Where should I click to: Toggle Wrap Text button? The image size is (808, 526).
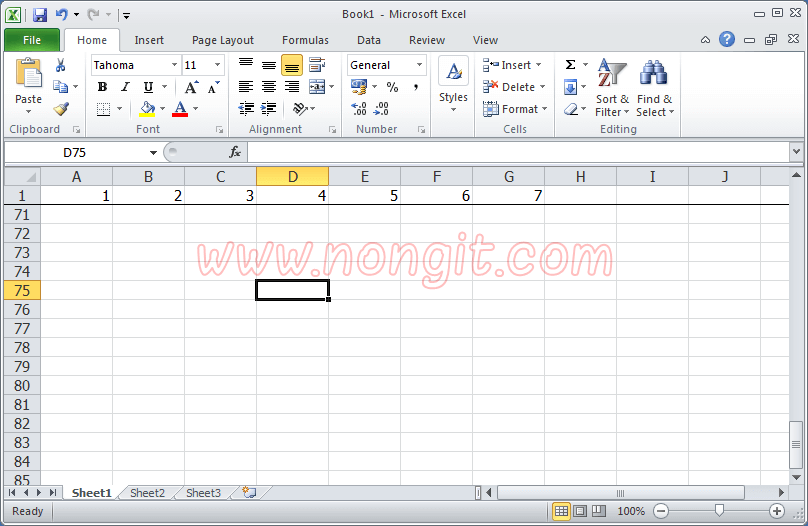pyautogui.click(x=317, y=65)
